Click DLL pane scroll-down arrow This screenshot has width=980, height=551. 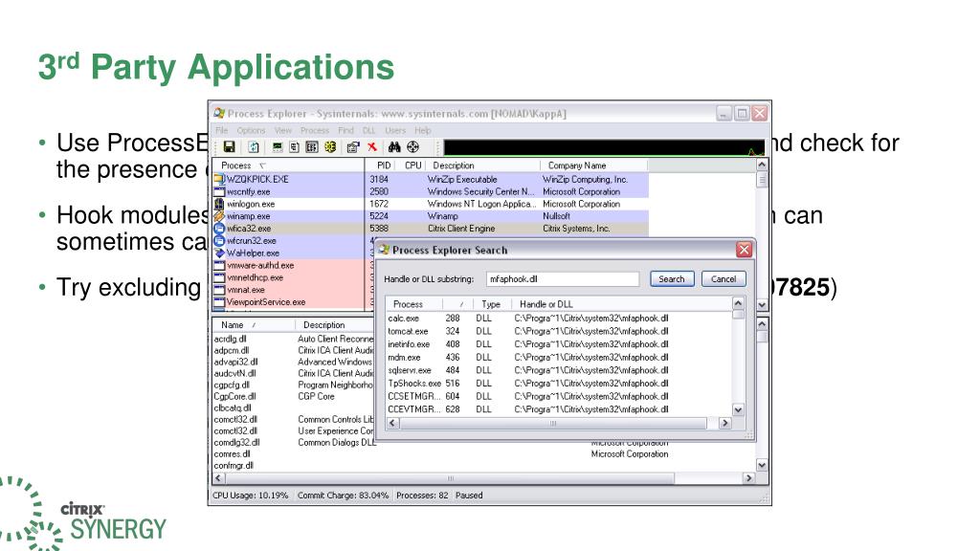point(762,465)
